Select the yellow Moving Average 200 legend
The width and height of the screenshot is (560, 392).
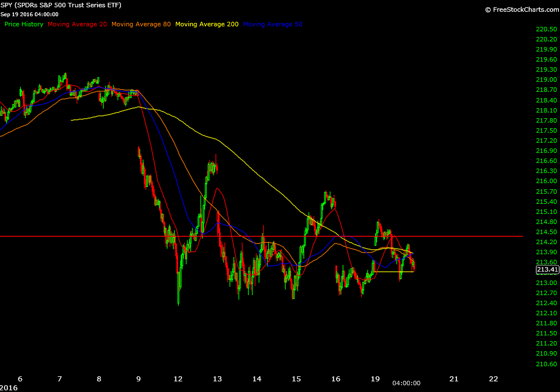coord(207,25)
